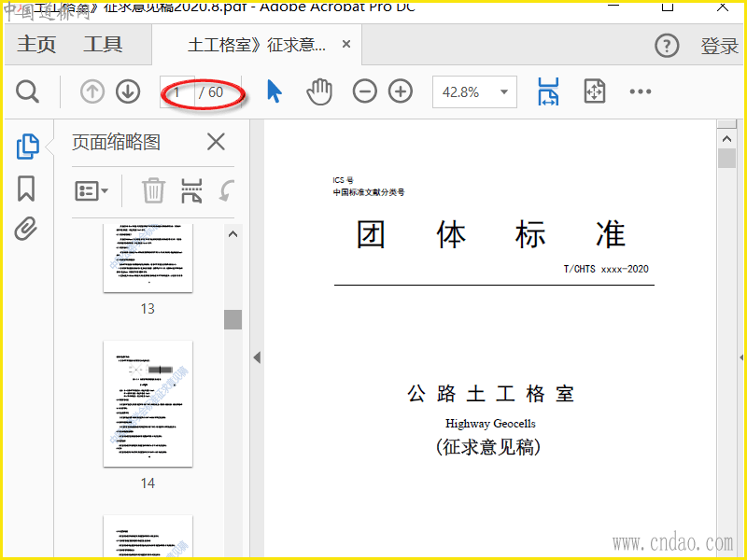Switch to the 工具 tab
This screenshot has width=747, height=560.
[x=103, y=45]
